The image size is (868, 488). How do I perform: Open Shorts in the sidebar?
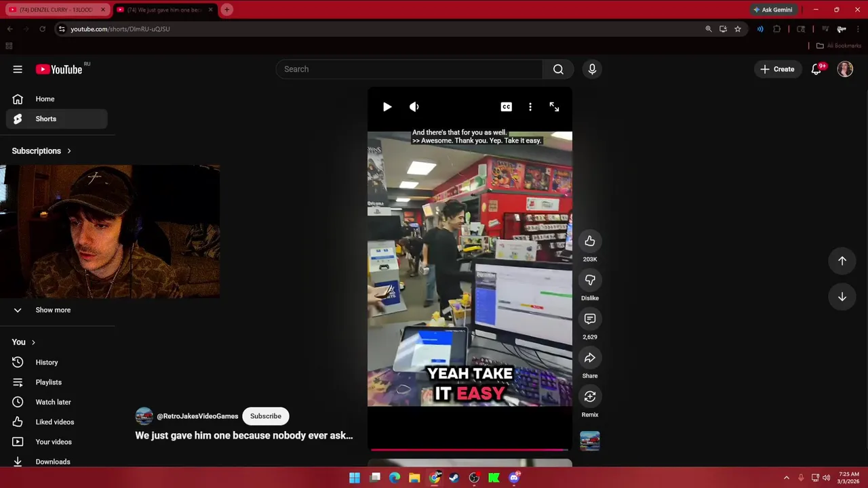click(58, 119)
